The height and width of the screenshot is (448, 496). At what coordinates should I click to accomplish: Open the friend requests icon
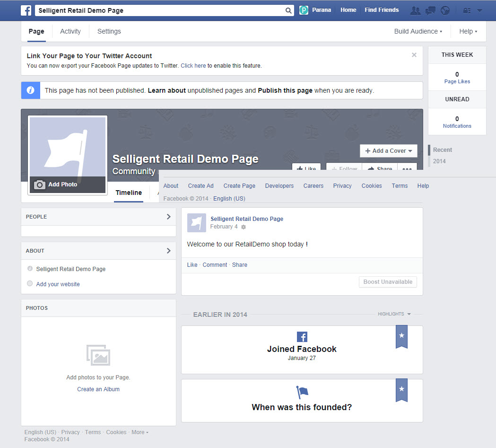(x=415, y=10)
